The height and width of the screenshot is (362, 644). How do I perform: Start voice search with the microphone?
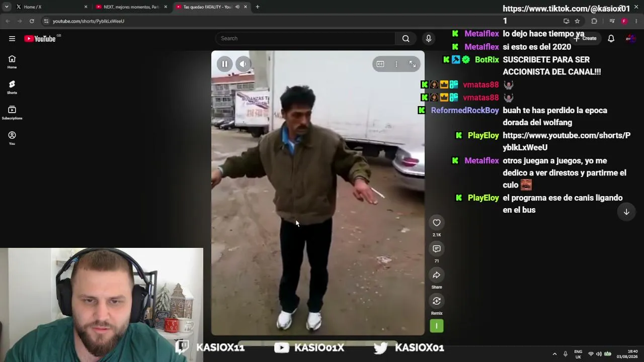(x=429, y=38)
